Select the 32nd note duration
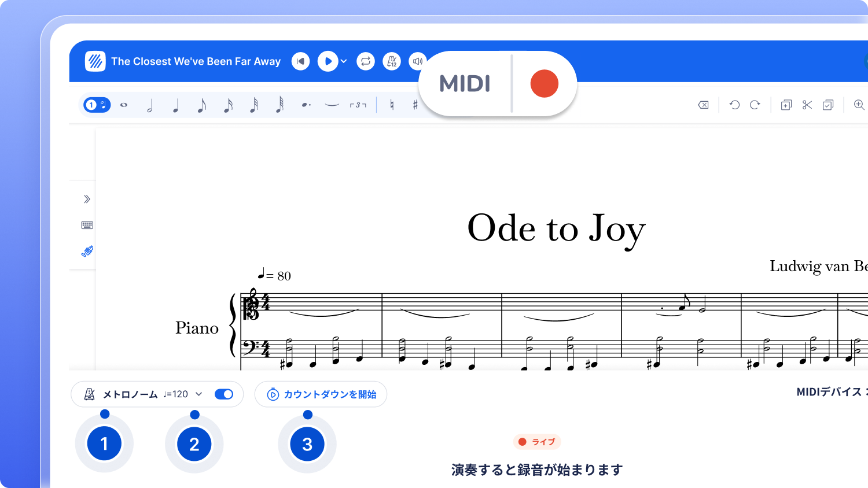The image size is (868, 488). 253,105
